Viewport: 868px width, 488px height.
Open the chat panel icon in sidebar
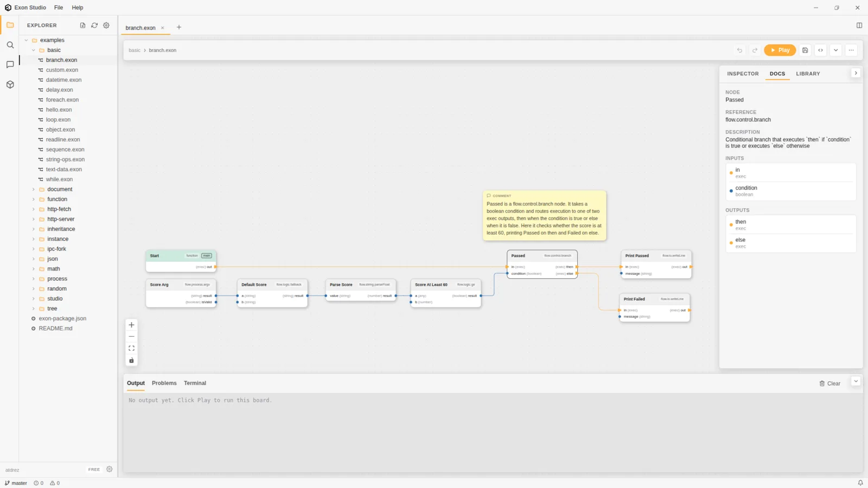(10, 65)
